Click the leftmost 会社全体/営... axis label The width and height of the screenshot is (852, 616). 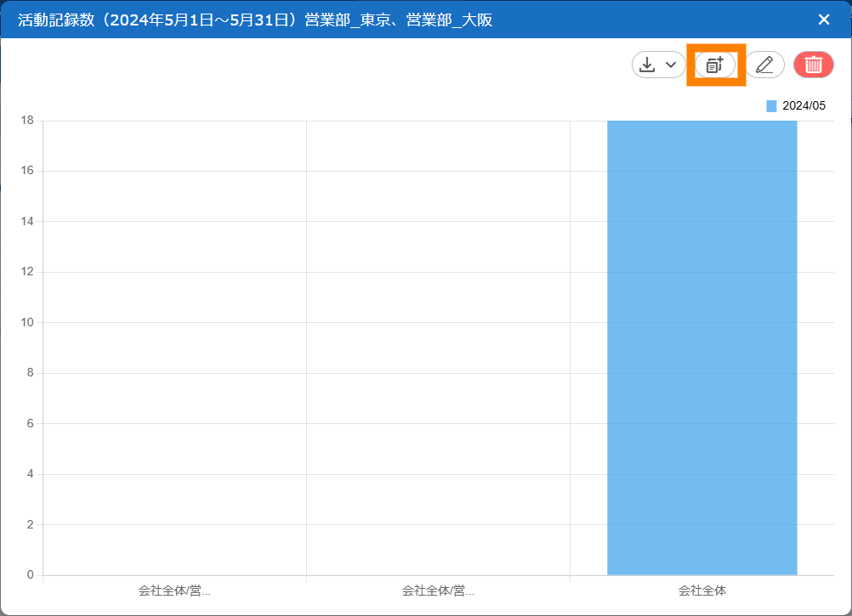pyautogui.click(x=174, y=590)
